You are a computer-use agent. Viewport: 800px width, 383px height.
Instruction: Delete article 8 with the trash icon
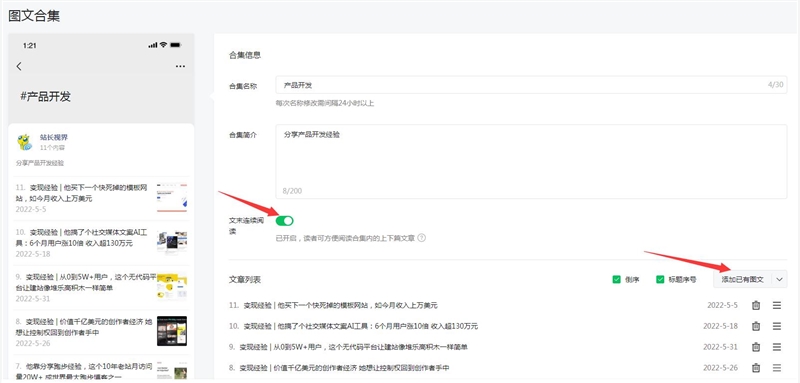(756, 368)
